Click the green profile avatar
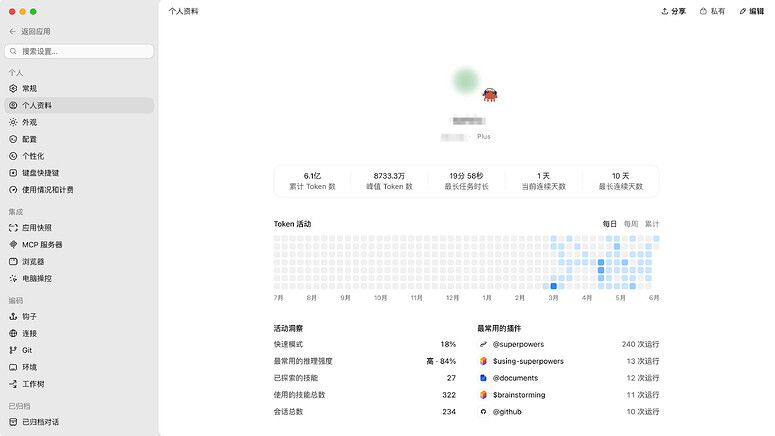 (466, 80)
